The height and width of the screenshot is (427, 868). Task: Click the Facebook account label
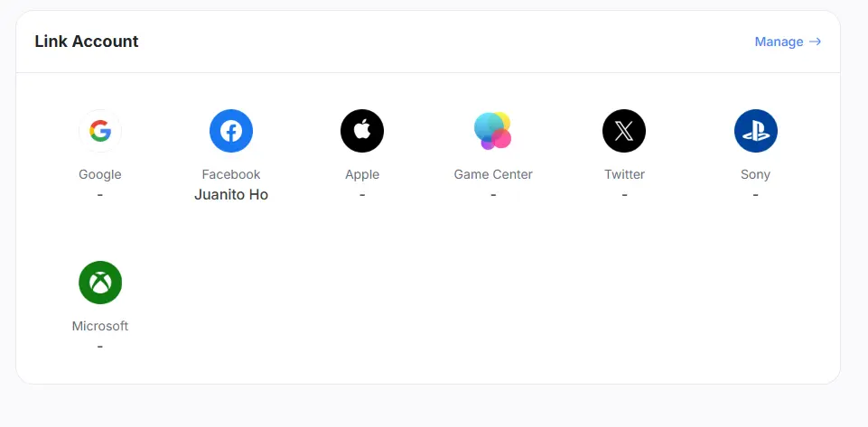point(231,174)
